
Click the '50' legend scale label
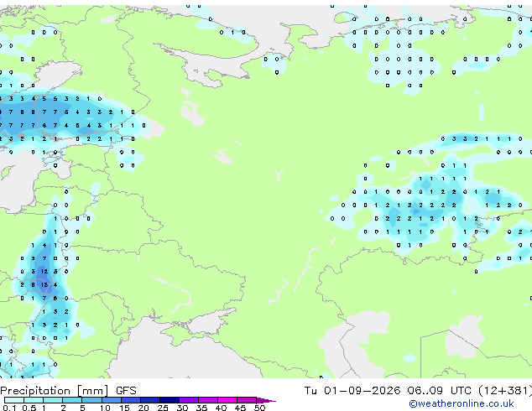click(x=259, y=408)
